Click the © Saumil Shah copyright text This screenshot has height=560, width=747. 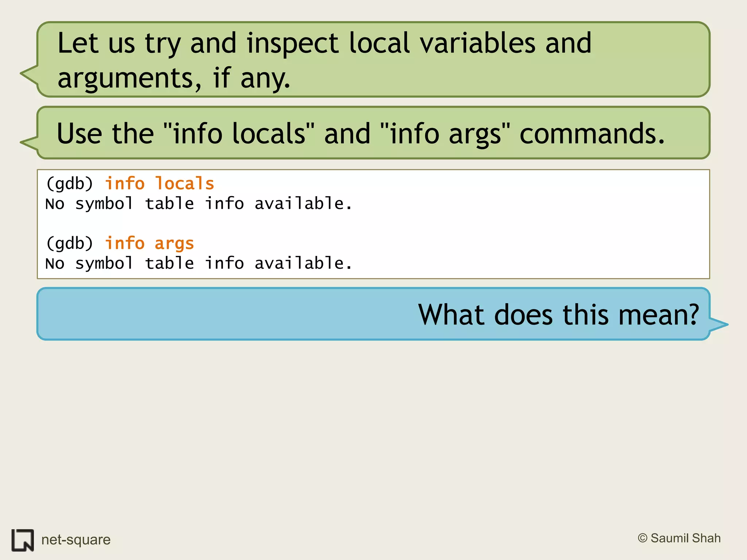[679, 538]
